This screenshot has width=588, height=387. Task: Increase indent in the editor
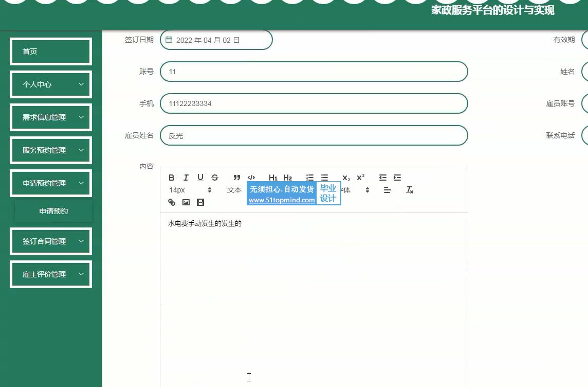tap(397, 178)
